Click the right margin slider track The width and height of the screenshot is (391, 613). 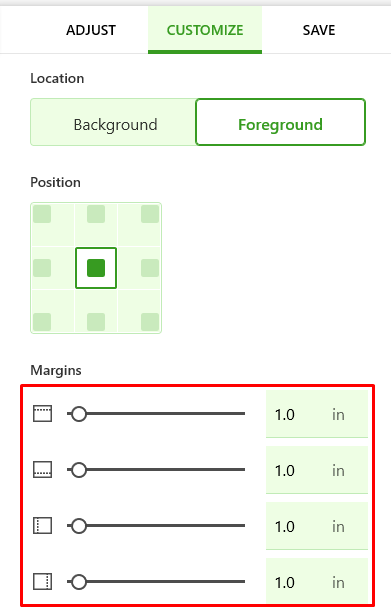coord(156,582)
